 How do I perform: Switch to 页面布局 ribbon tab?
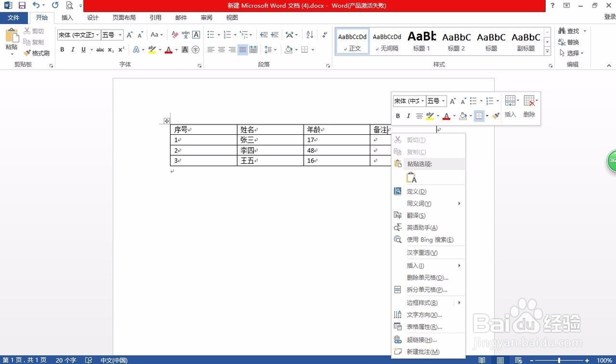pyautogui.click(x=124, y=18)
